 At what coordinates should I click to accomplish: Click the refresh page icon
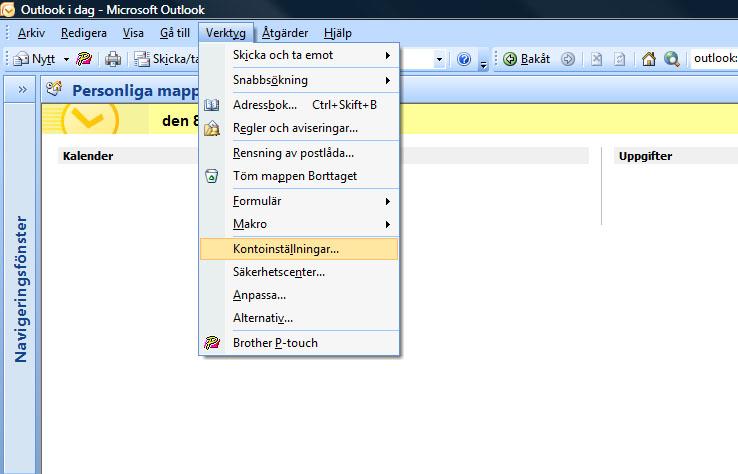coord(620,59)
